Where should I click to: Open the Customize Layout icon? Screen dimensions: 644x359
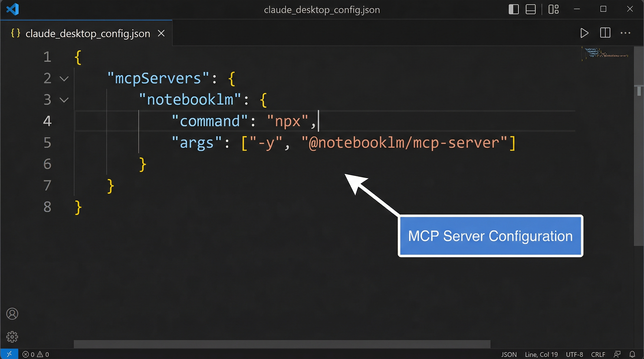[553, 10]
